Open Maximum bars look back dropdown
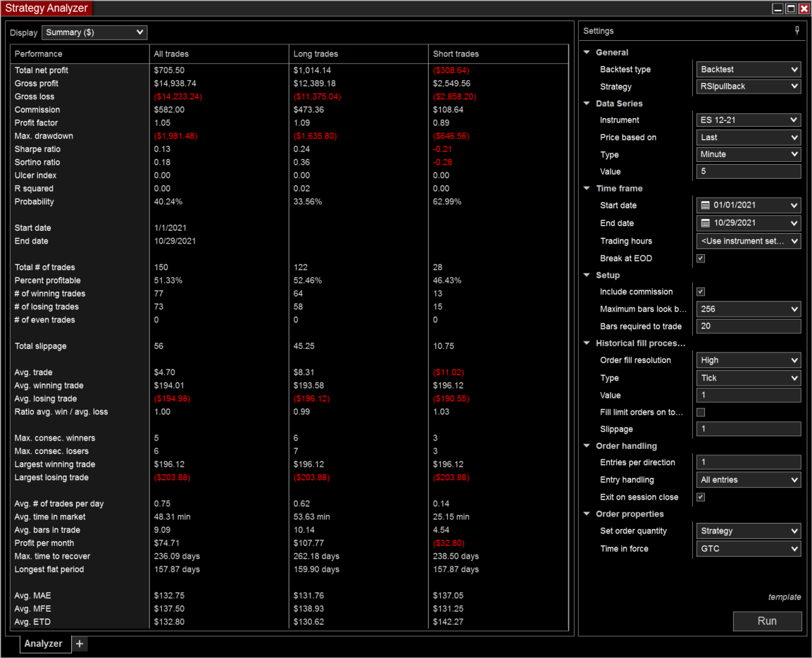Image resolution: width=812 pixels, height=658 pixels. click(x=749, y=310)
